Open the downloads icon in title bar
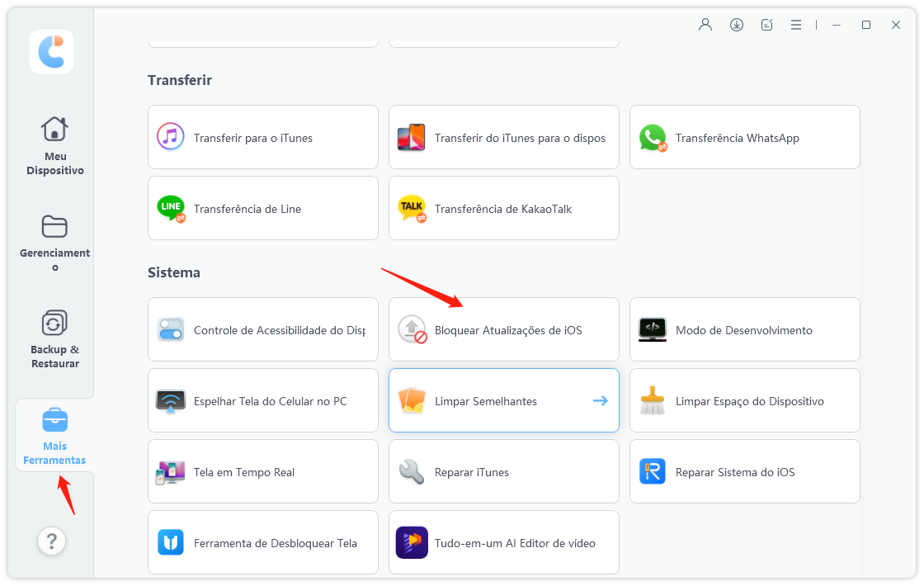The width and height of the screenshot is (924, 586). (x=737, y=25)
